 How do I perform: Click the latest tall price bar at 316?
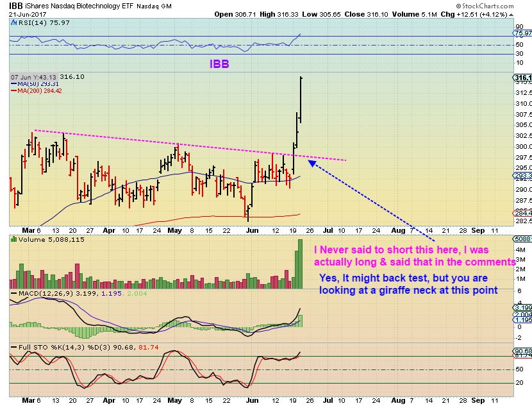(x=301, y=100)
